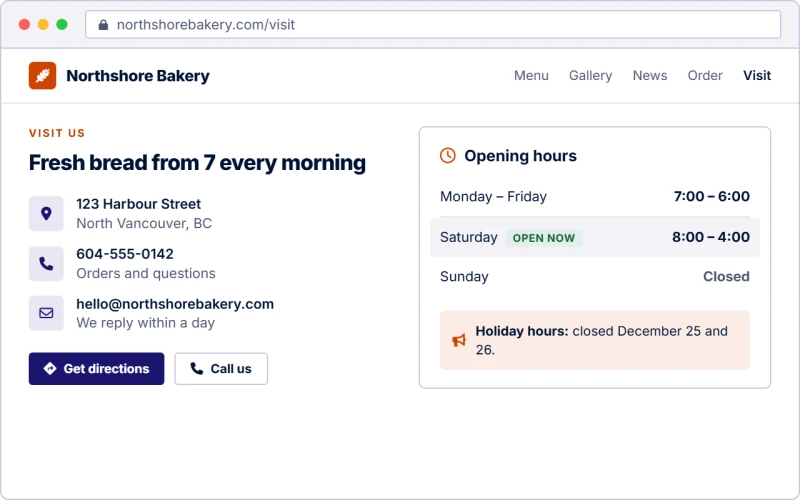The image size is (800, 500).
Task: Open the Order nav item
Action: pos(705,76)
